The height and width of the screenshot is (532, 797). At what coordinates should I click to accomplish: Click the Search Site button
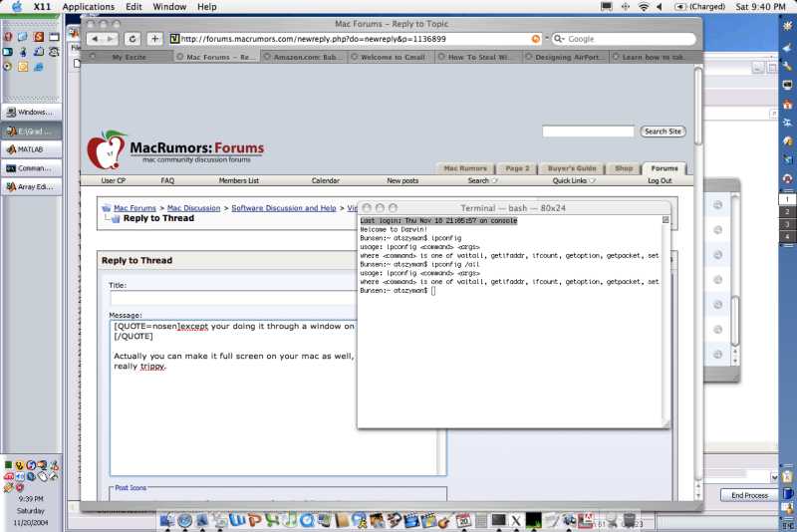point(663,132)
